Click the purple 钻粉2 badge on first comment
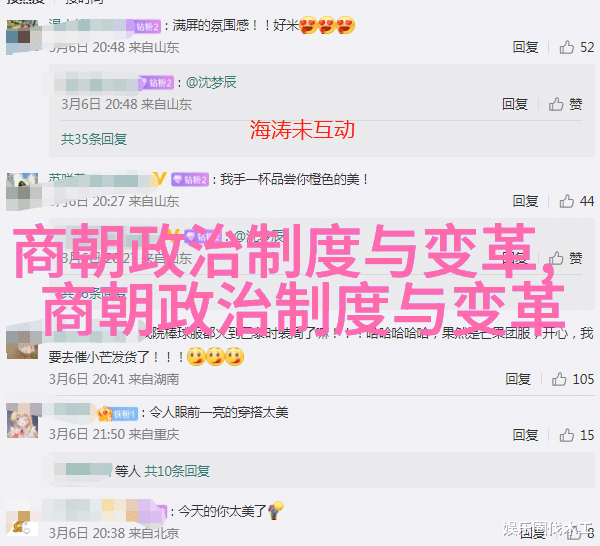Viewport: 600px width, 546px height. (x=148, y=26)
